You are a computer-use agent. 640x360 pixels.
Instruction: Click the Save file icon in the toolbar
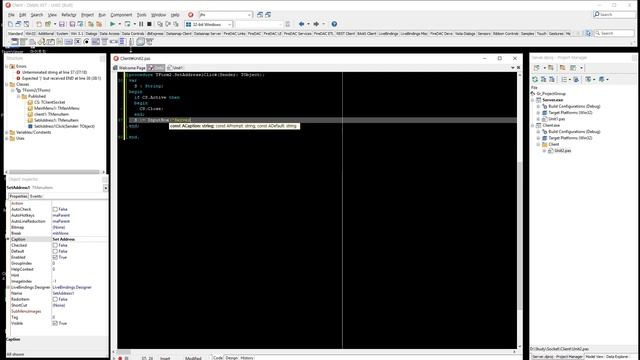tap(62, 24)
